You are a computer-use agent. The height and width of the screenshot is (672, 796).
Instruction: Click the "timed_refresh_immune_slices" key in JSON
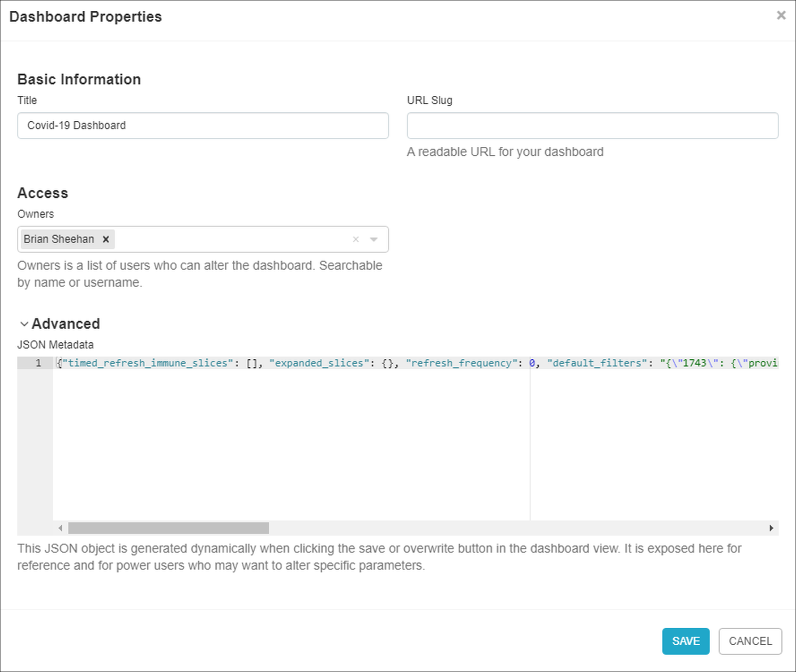click(148, 363)
